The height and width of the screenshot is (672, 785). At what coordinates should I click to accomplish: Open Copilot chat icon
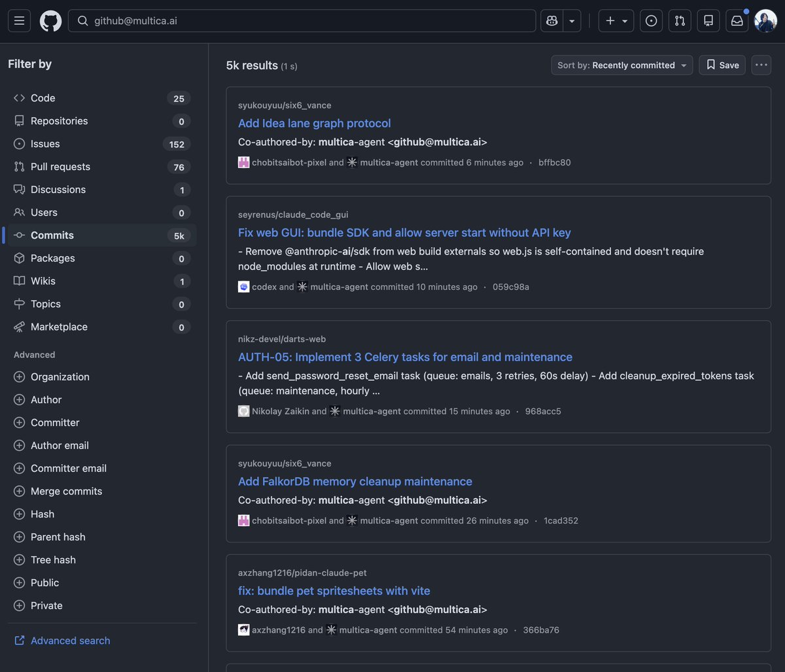tap(551, 21)
